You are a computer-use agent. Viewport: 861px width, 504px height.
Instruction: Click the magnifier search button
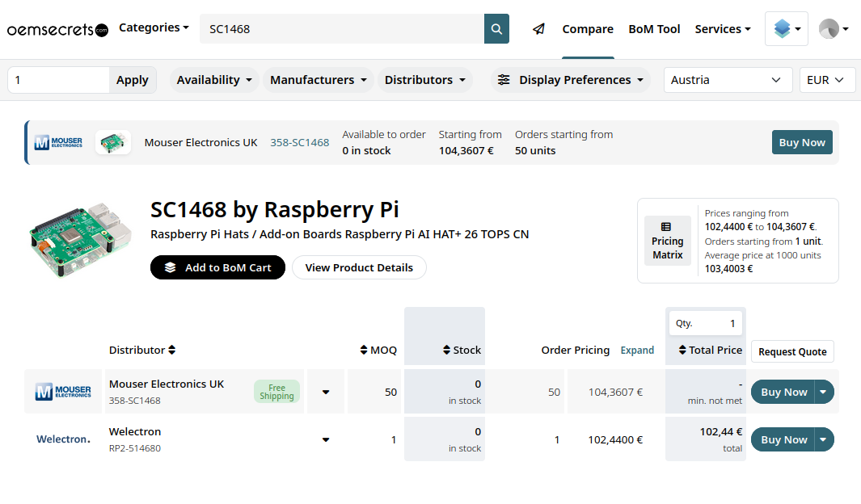(x=496, y=29)
